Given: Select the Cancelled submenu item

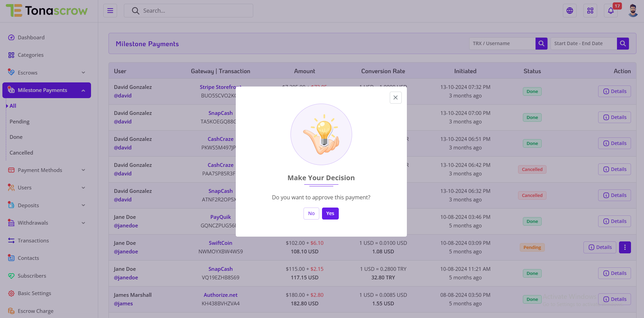Looking at the screenshot, I should tap(21, 153).
